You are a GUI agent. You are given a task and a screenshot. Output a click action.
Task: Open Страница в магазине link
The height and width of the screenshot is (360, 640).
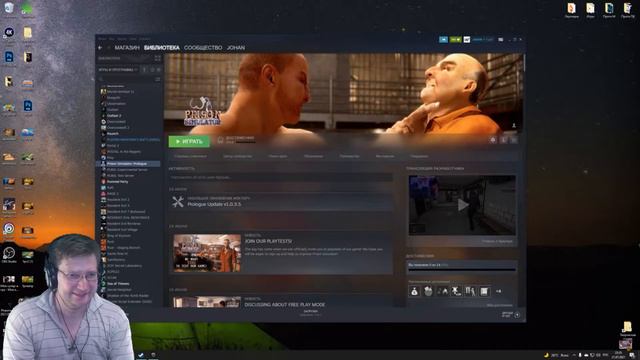pos(190,156)
